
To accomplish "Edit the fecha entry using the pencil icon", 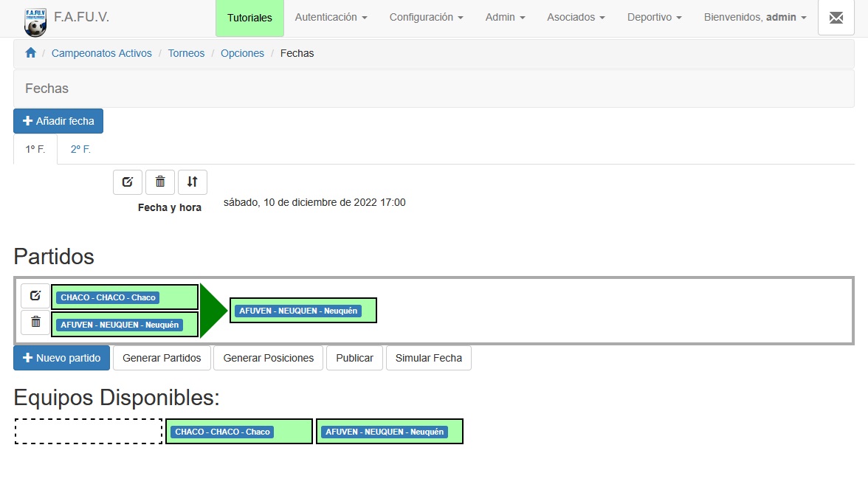I will pos(127,182).
